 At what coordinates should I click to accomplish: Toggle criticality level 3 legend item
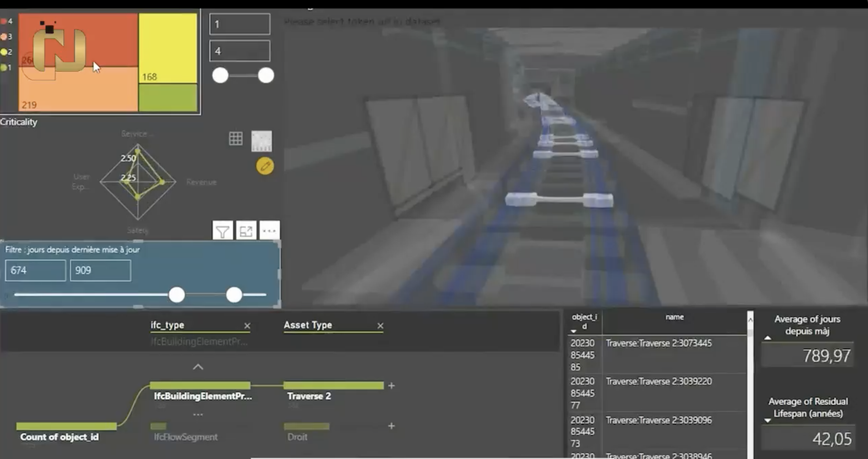tap(7, 36)
